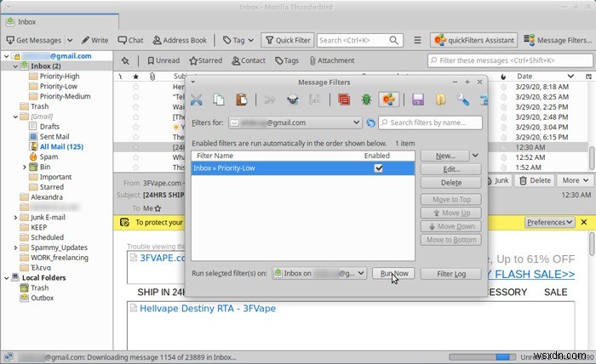Viewport: 596px width, 364px height.
Task: Click the column picker icon right of Date
Action: coord(588,77)
